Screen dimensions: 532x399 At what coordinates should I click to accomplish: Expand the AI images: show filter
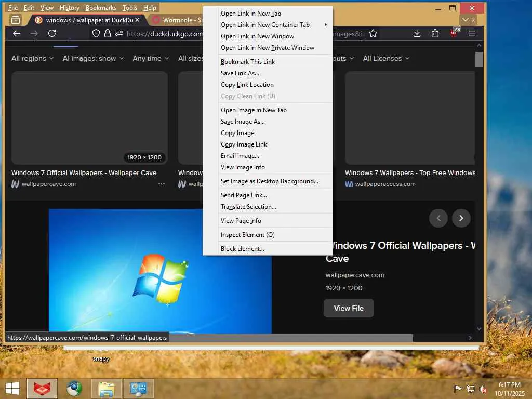coord(94,58)
